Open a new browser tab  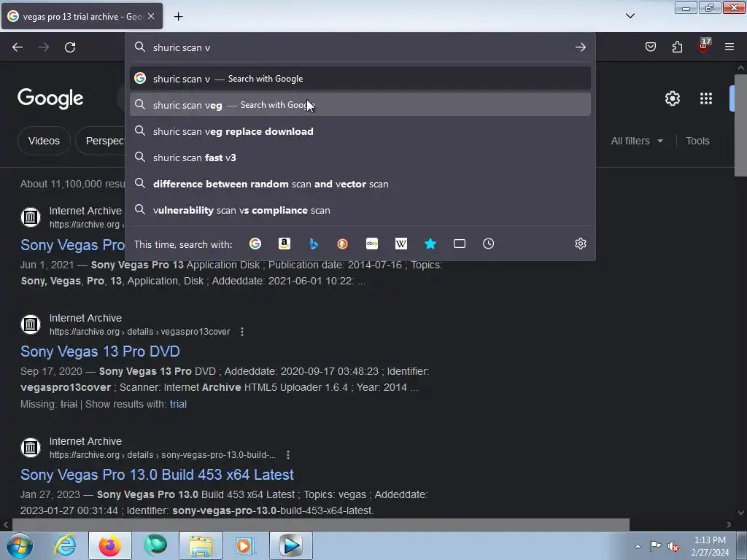point(178,17)
